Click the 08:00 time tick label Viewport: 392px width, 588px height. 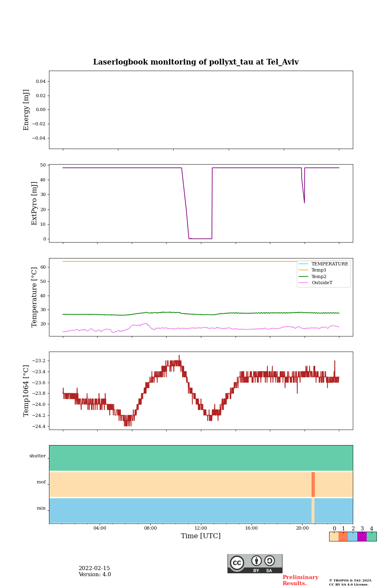coord(150,528)
